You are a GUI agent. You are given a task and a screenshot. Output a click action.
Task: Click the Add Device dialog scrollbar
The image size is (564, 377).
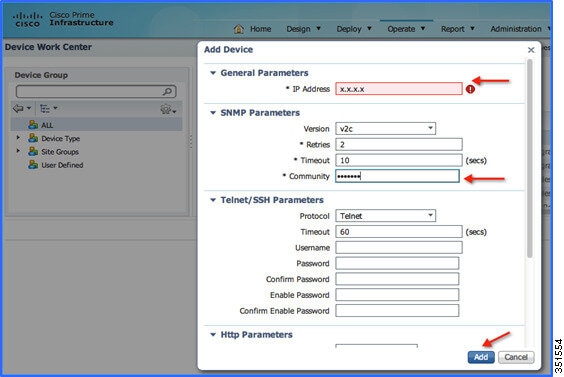(x=529, y=158)
